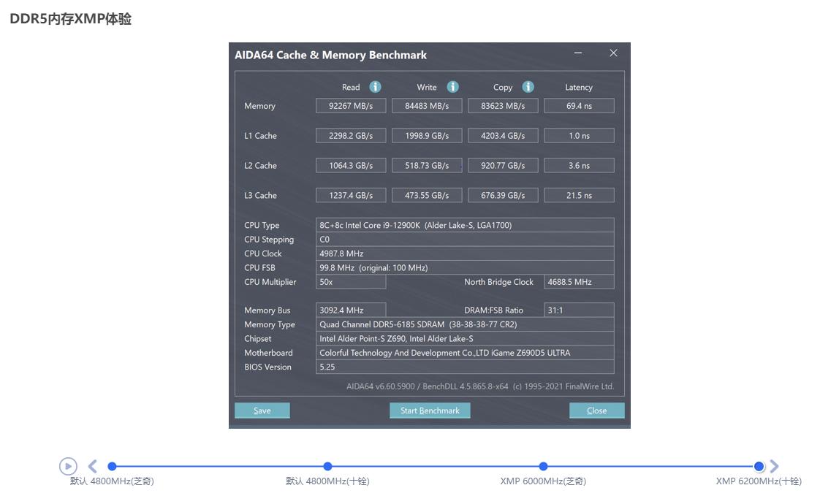Click the 默认 4800MHz(十铨) label
Screen dimensions: 820x504
[x=327, y=481]
